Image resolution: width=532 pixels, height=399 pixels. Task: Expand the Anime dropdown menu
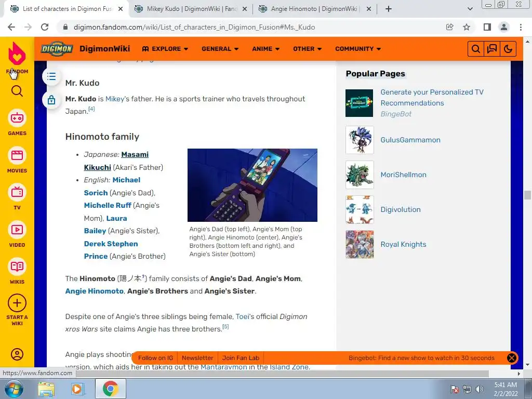coord(265,49)
